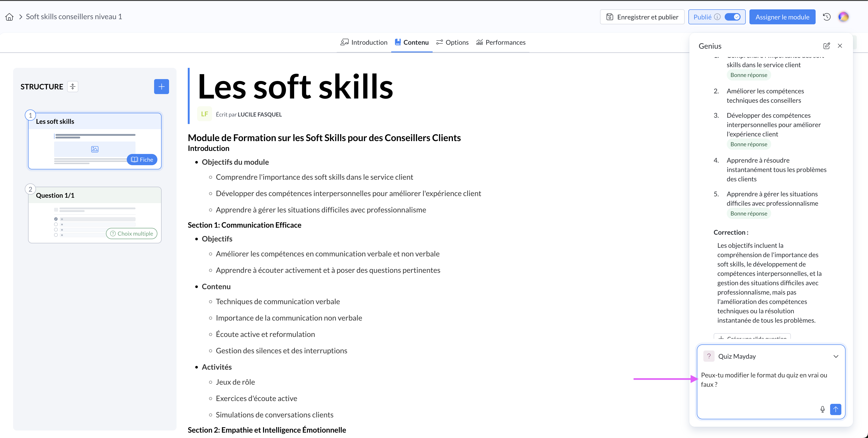The height and width of the screenshot is (438, 868).
Task: Select the Les soft skills slide thumbnail
Action: click(x=95, y=141)
